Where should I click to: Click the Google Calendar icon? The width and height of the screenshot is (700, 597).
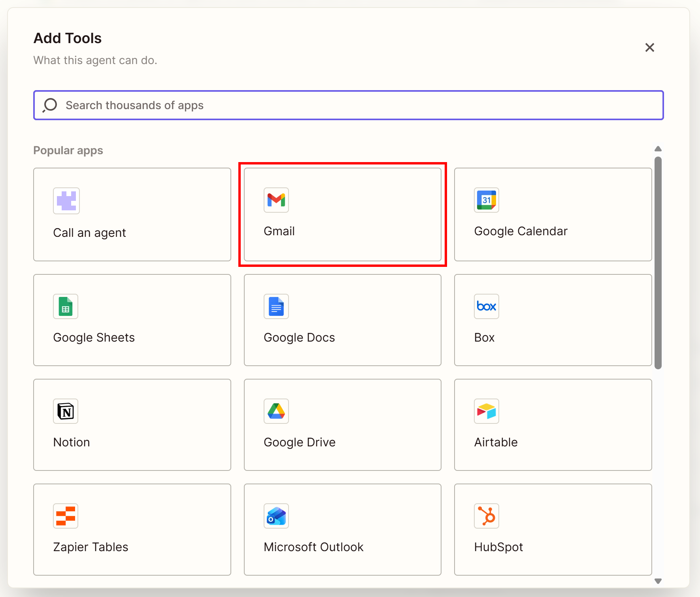(x=486, y=200)
